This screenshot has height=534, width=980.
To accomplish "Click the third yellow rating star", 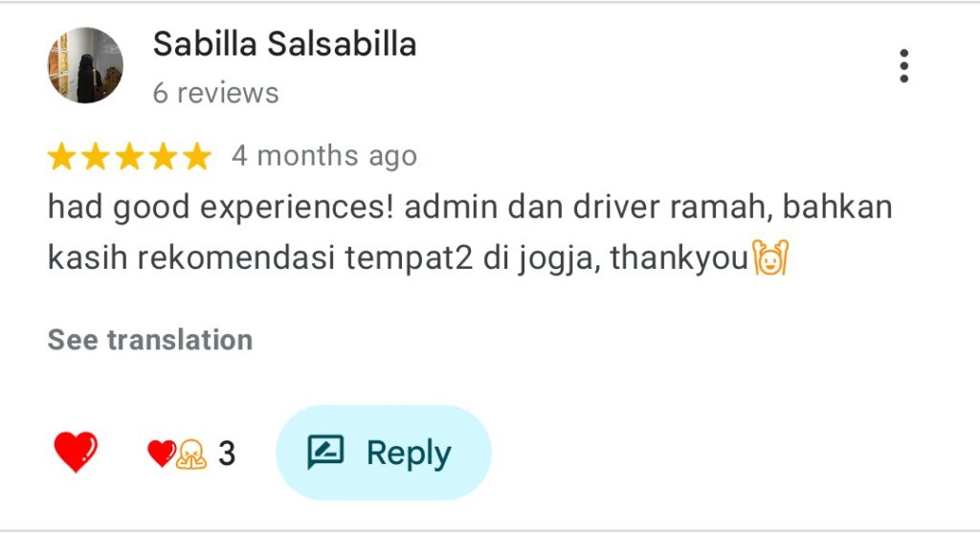I will [129, 156].
